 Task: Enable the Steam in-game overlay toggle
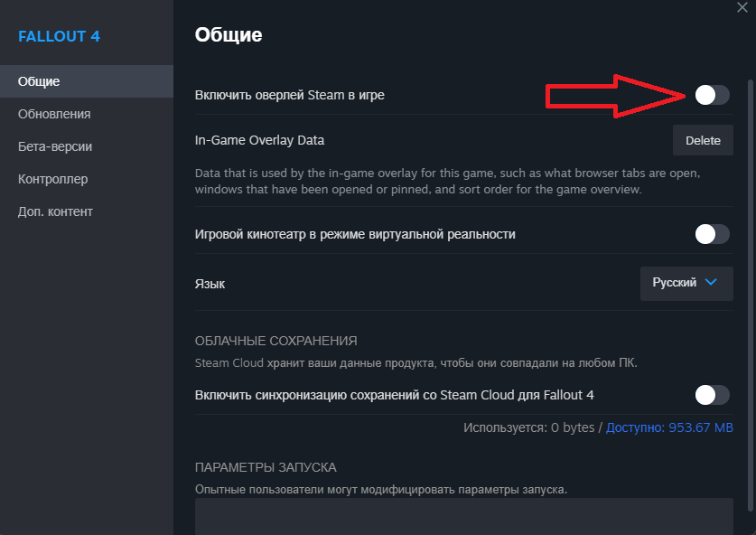712,95
